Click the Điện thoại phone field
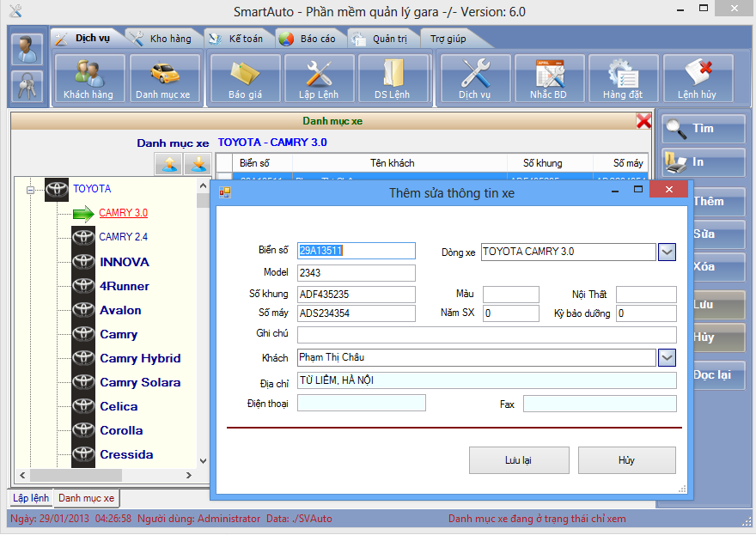 click(x=362, y=403)
